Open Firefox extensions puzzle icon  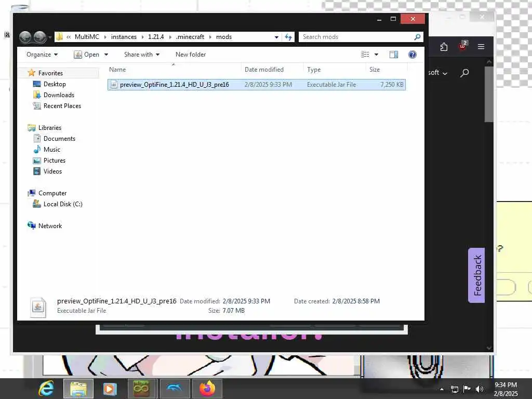444,46
